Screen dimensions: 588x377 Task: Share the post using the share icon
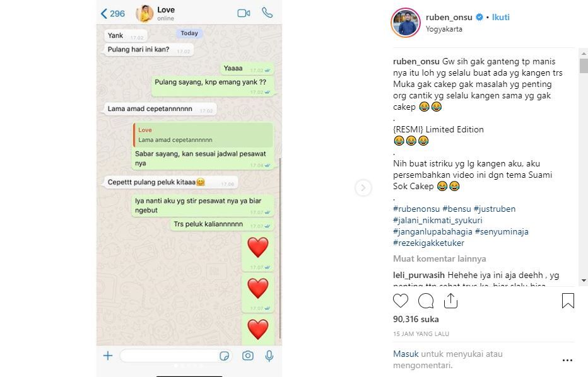point(450,301)
